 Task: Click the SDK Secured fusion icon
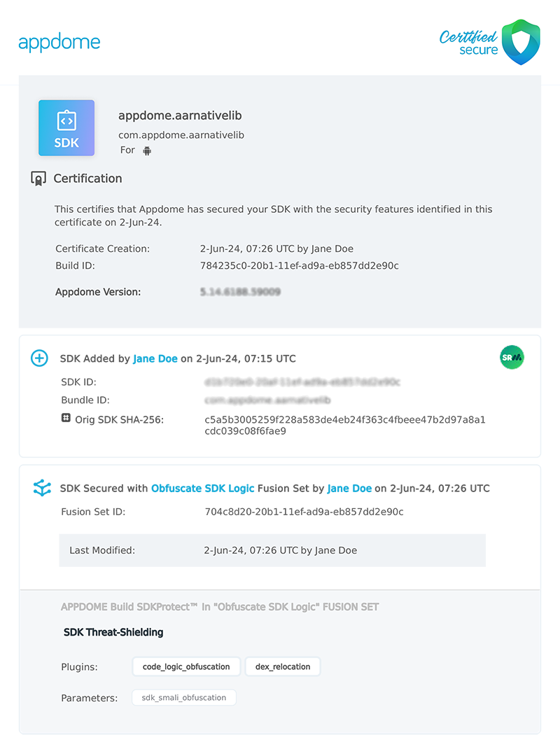pyautogui.click(x=42, y=488)
